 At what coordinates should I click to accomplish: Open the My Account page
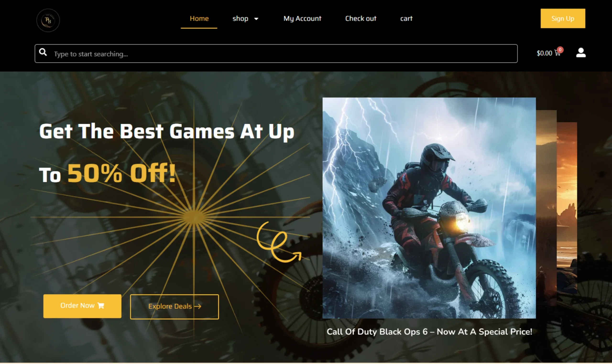point(302,19)
